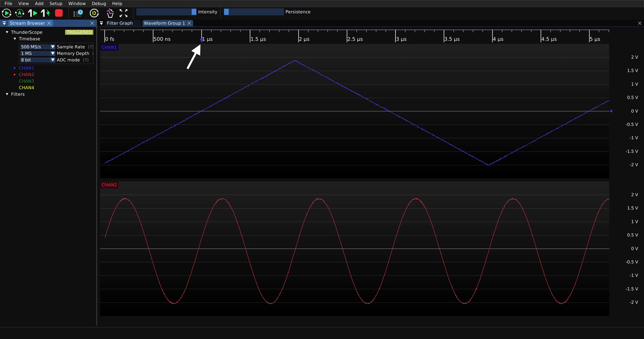This screenshot has width=644, height=339.
Task: Click the auto trigger icon marked A
Action: click(x=20, y=13)
